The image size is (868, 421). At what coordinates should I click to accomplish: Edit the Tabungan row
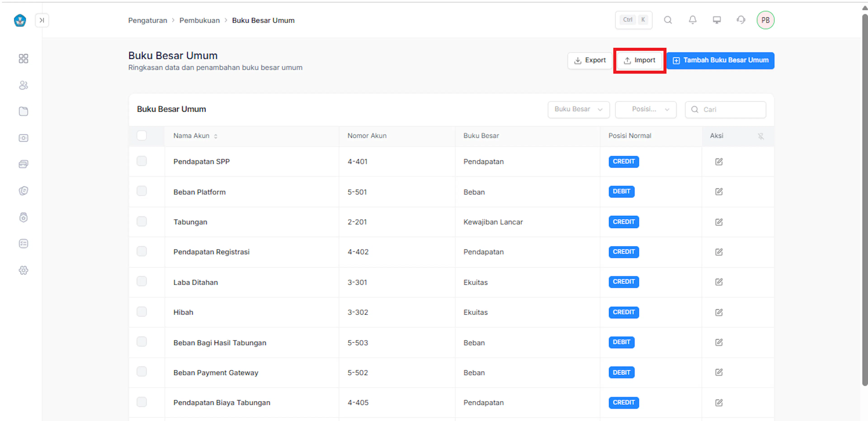pyautogui.click(x=719, y=222)
